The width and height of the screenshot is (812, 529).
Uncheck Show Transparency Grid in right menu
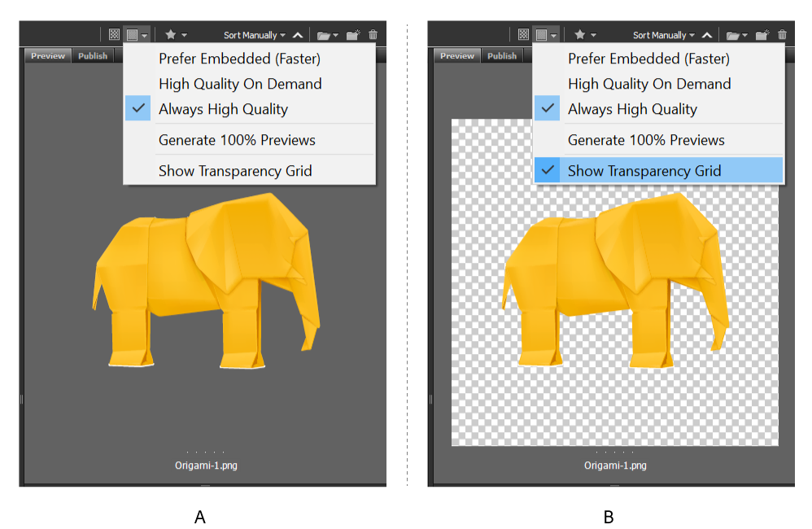644,171
